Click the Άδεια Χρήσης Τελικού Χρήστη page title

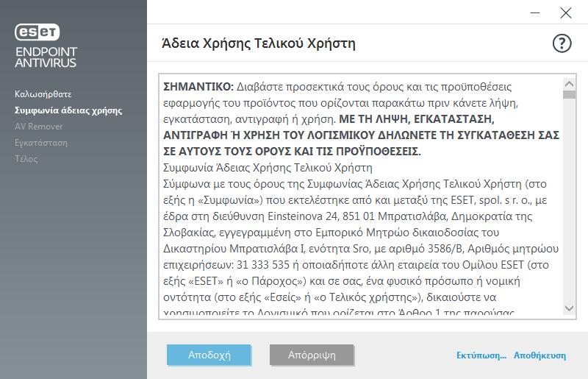(x=259, y=43)
